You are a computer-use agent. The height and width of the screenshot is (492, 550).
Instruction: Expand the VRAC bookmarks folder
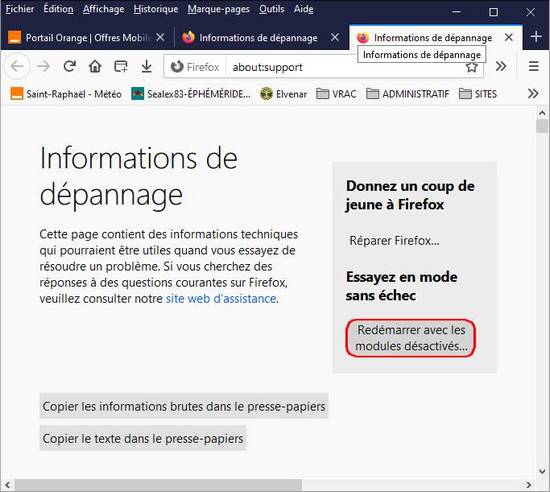tap(336, 94)
